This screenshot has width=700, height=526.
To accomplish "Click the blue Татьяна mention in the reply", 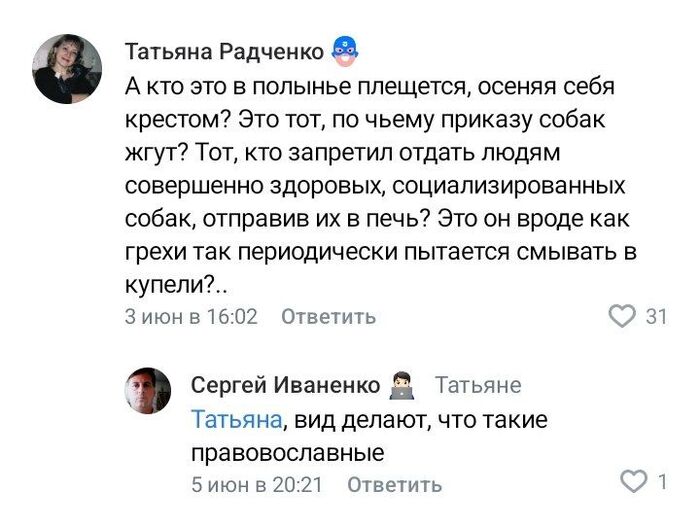I will [x=237, y=420].
